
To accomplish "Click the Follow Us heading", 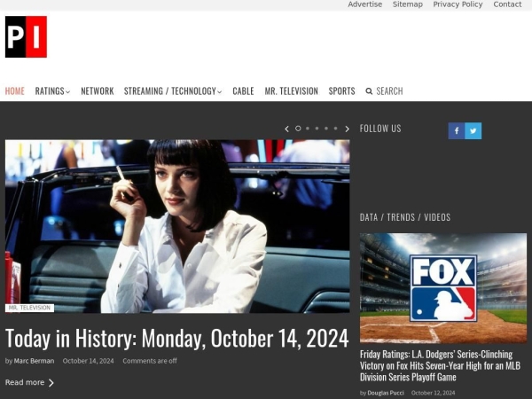I will (x=380, y=129).
